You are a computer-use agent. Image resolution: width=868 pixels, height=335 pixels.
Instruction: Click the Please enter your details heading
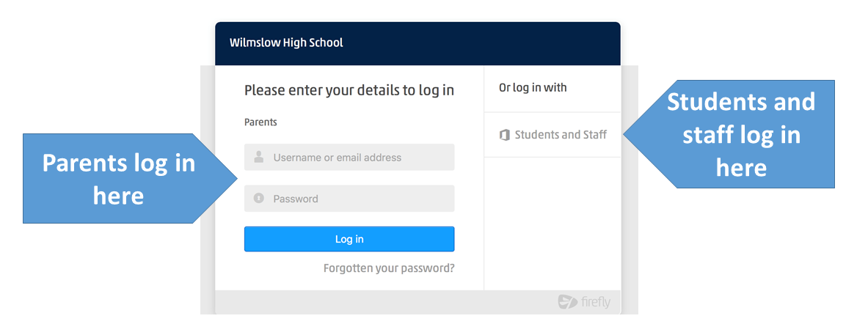coord(349,90)
